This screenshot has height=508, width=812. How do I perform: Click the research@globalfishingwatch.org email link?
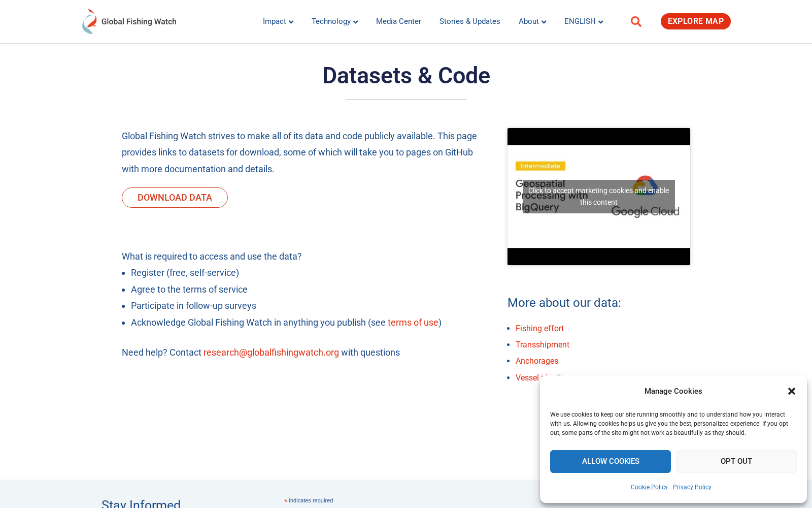click(x=271, y=353)
